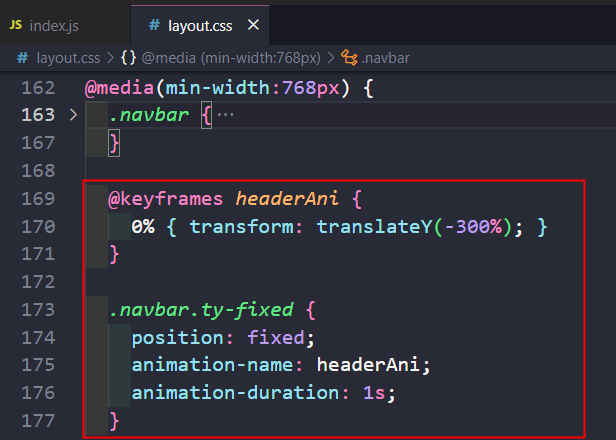Close the layout.css tab

(254, 24)
